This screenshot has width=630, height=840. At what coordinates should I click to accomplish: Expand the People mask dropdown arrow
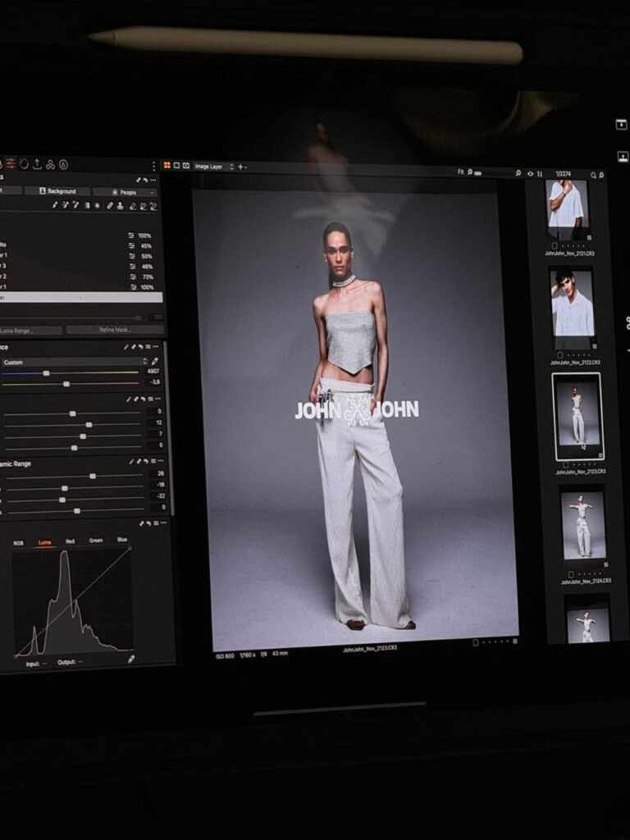(152, 192)
